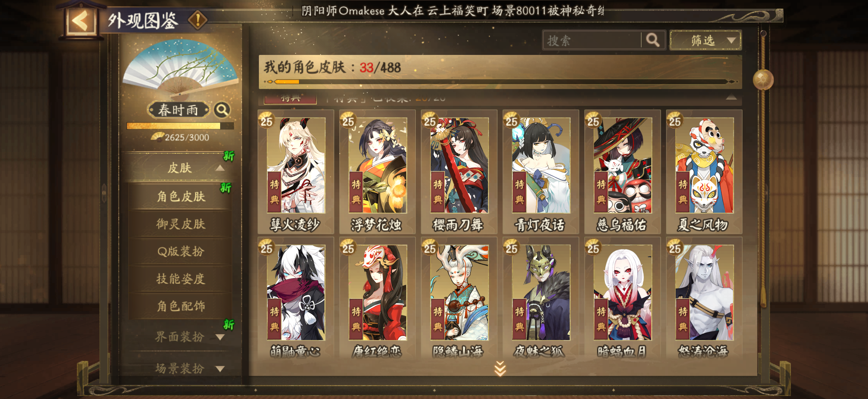
Task: Click the search magnifier in the search box
Action: [653, 40]
